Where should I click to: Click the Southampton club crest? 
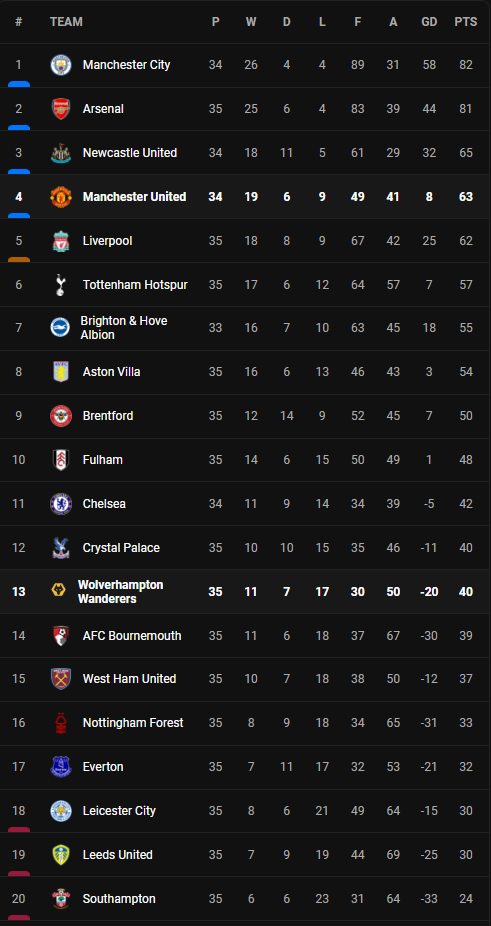61,899
